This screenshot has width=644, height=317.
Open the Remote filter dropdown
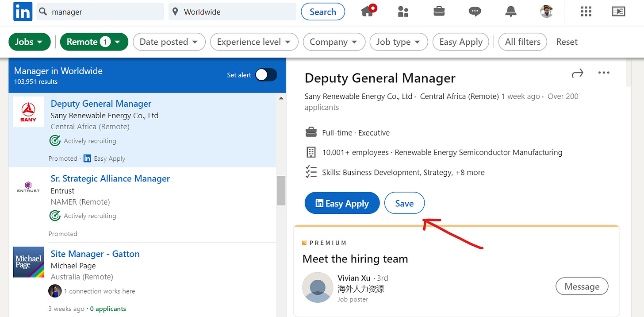coord(94,42)
